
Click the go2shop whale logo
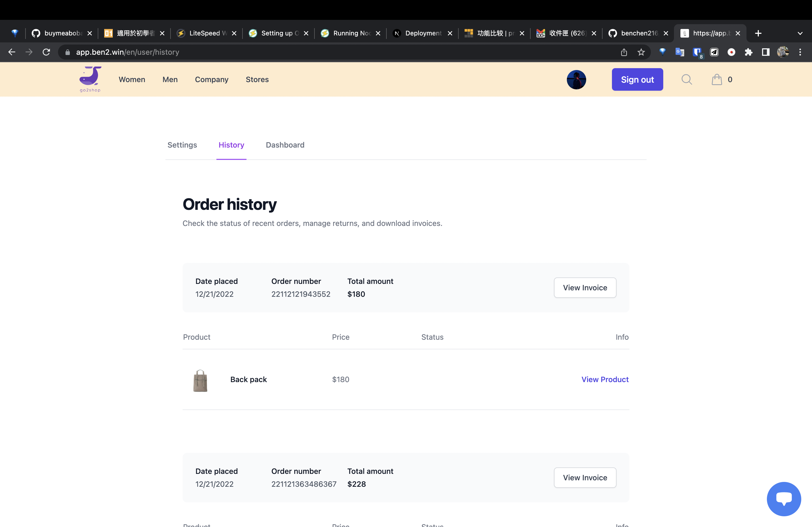tap(90, 79)
